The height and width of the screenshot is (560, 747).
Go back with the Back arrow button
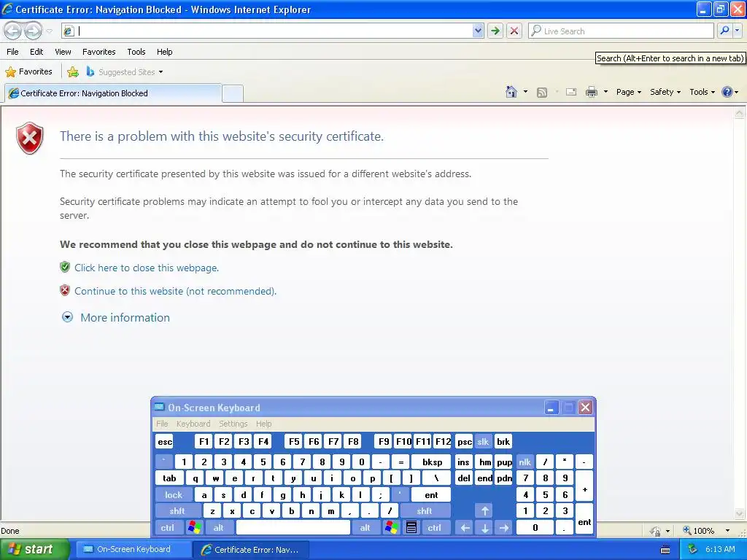tap(13, 31)
